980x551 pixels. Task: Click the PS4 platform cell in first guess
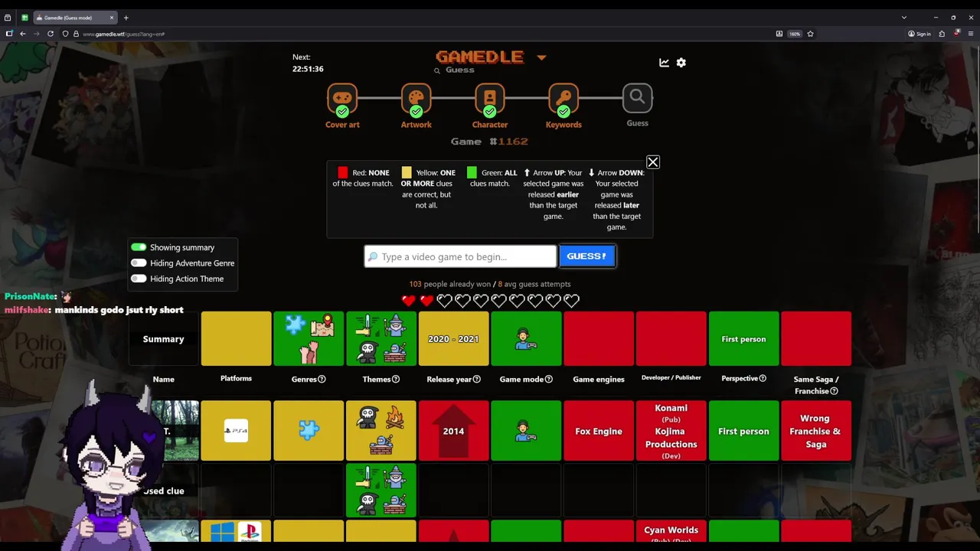(236, 431)
